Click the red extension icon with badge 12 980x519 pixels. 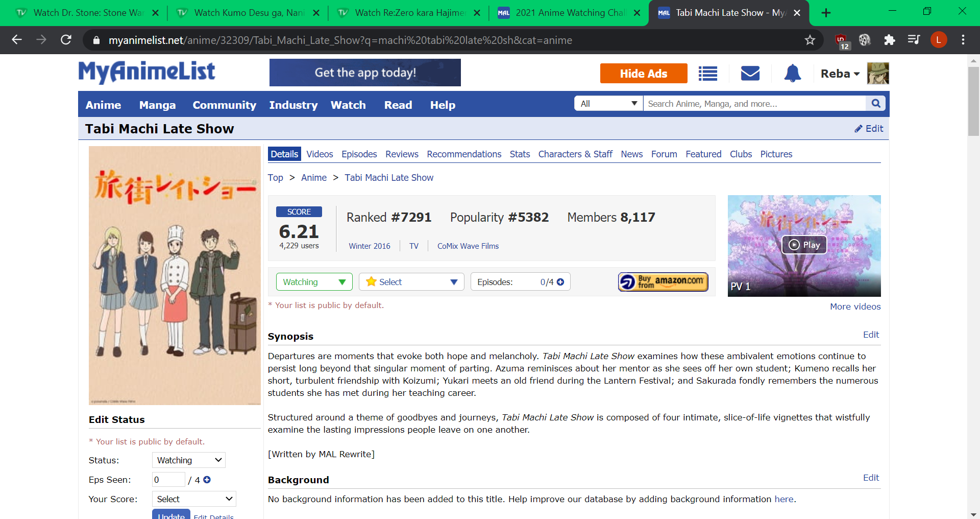point(842,41)
